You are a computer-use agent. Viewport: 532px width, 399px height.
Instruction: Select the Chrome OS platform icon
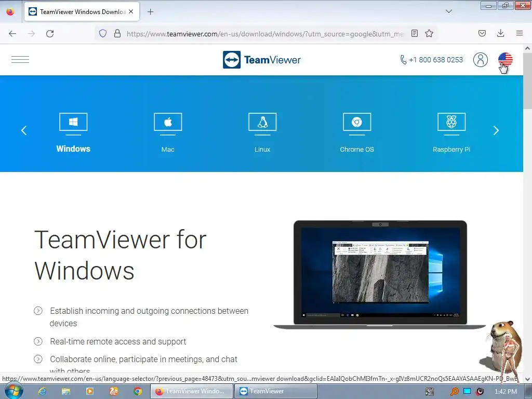click(357, 124)
